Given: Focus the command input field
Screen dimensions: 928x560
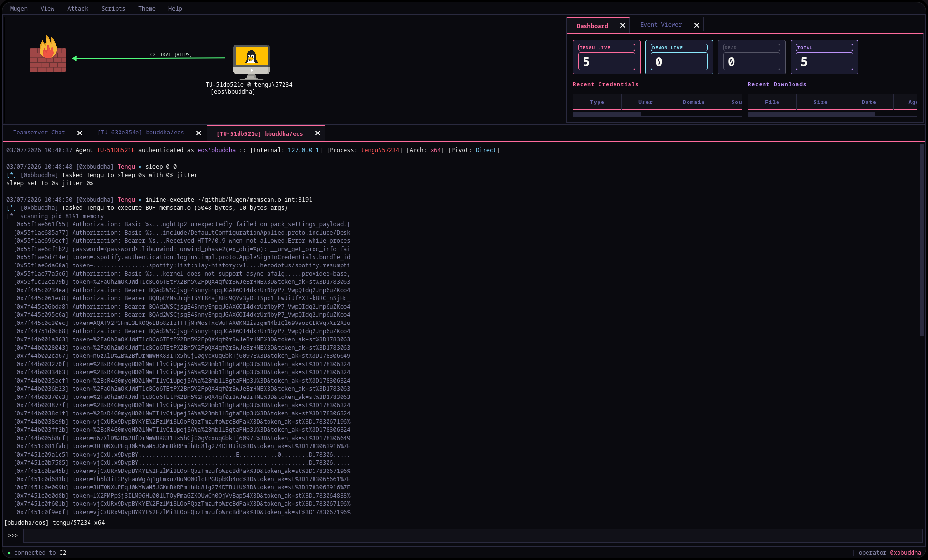Looking at the screenshot, I should coord(473,536).
